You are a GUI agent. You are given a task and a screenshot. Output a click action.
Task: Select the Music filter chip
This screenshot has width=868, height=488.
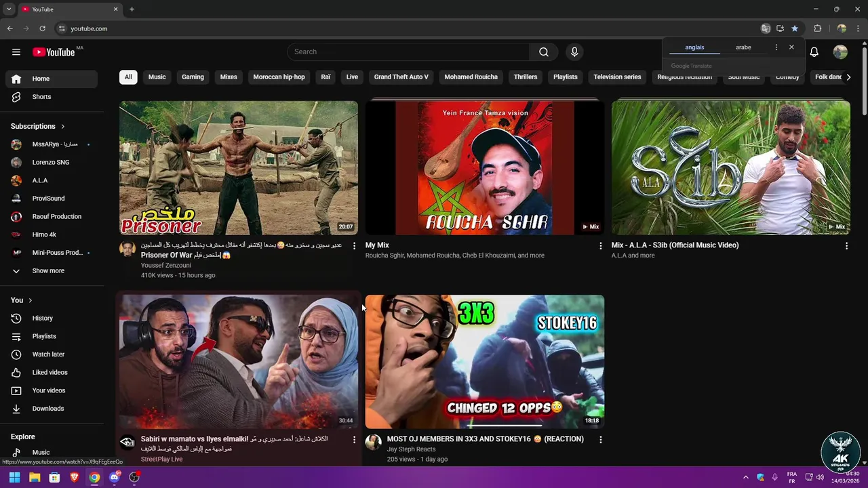pyautogui.click(x=157, y=77)
